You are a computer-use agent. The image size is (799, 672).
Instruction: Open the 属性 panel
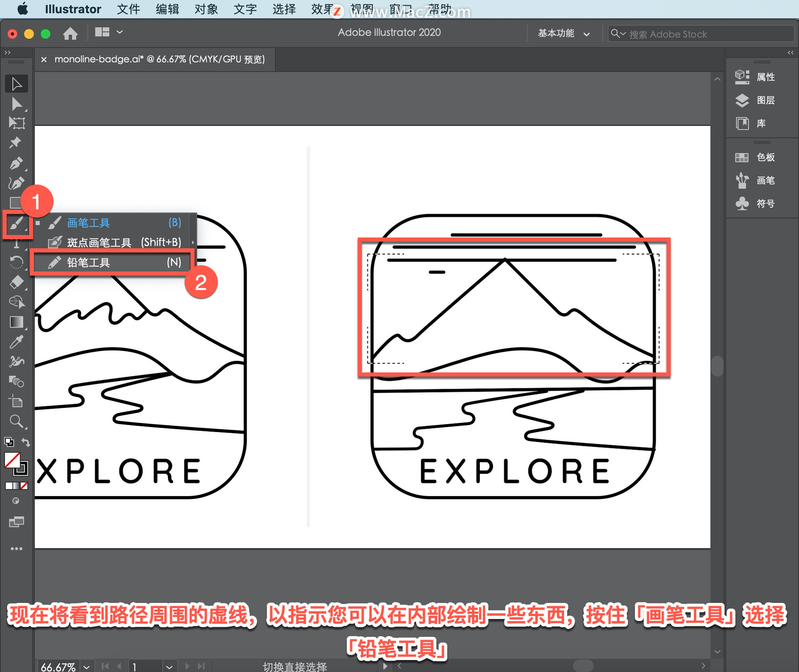(x=755, y=77)
